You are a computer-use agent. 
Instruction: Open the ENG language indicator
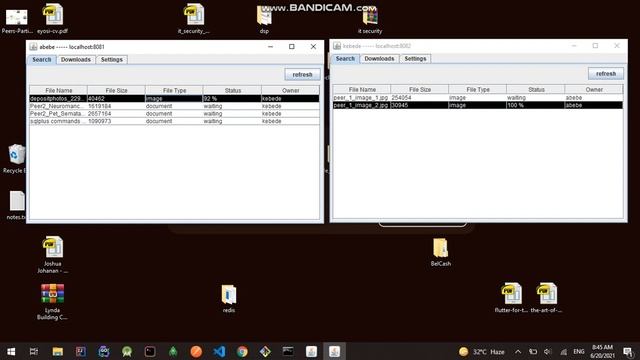(x=578, y=351)
